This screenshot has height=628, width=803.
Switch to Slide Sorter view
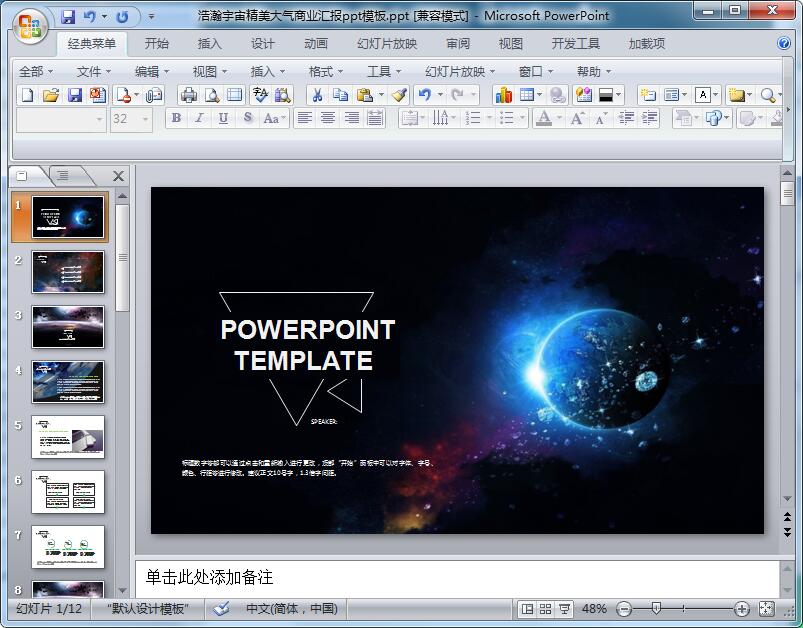[545, 609]
